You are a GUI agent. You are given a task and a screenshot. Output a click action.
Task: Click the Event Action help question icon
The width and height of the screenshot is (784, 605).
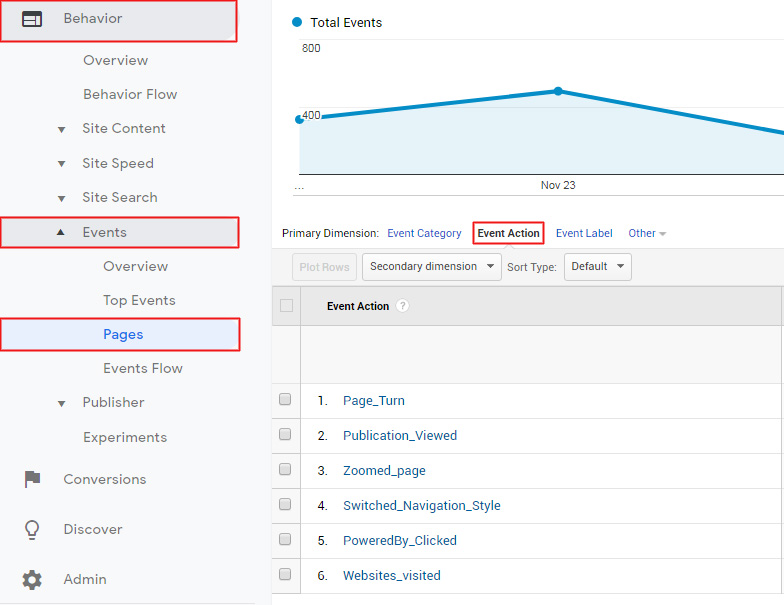[x=402, y=306]
